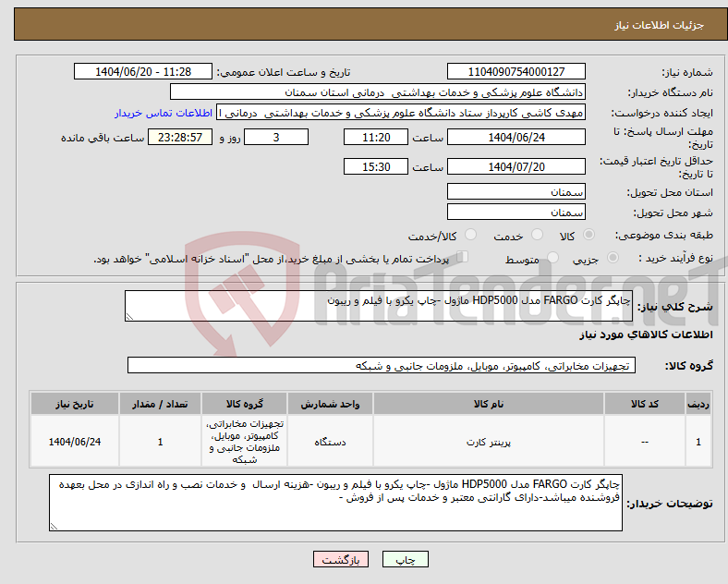Select the متوسط purchase type radio
Image resolution: width=728 pixels, height=584 pixels.
point(553,257)
